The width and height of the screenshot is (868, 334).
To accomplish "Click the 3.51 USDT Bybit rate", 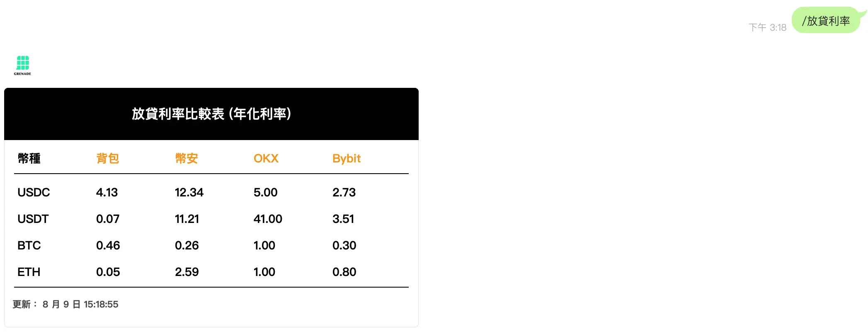I will pos(343,219).
